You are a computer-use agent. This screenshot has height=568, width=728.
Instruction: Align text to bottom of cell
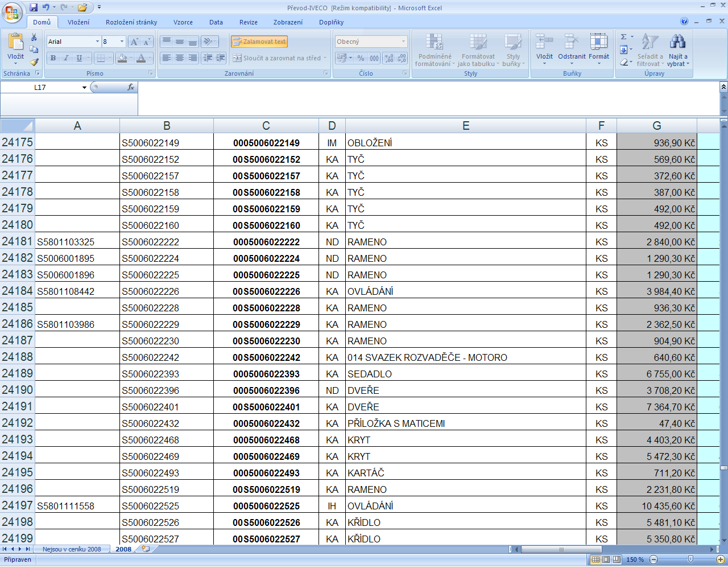point(192,42)
